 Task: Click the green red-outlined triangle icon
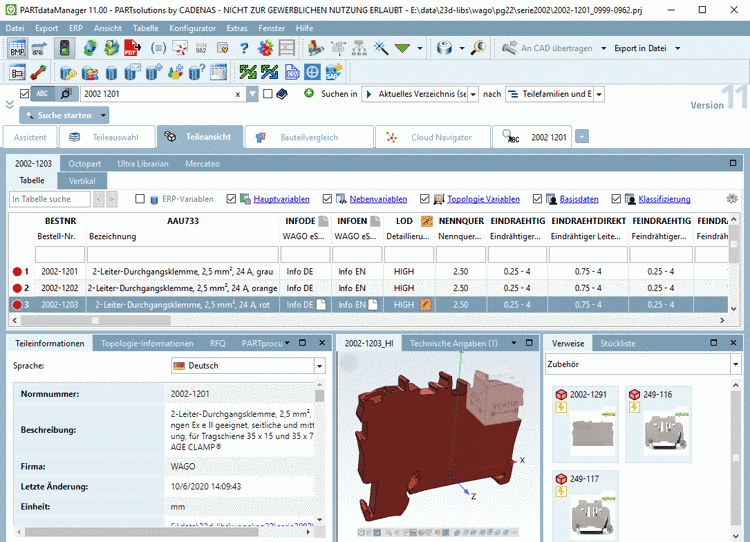(x=402, y=48)
